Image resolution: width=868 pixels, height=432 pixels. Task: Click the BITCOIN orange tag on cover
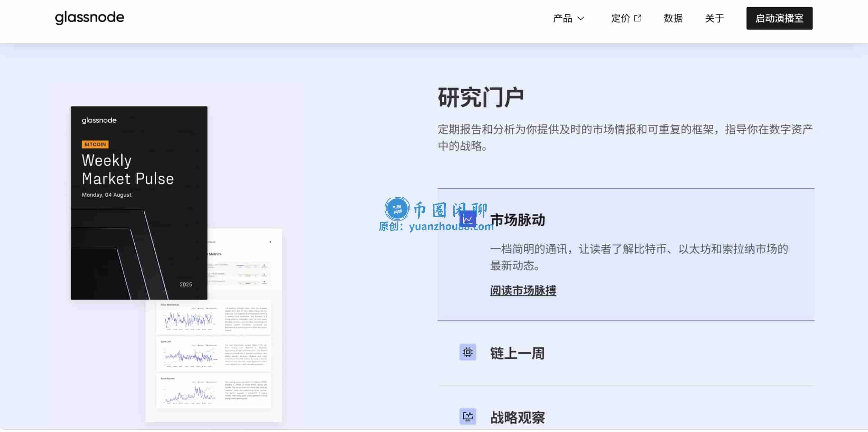pyautogui.click(x=95, y=144)
